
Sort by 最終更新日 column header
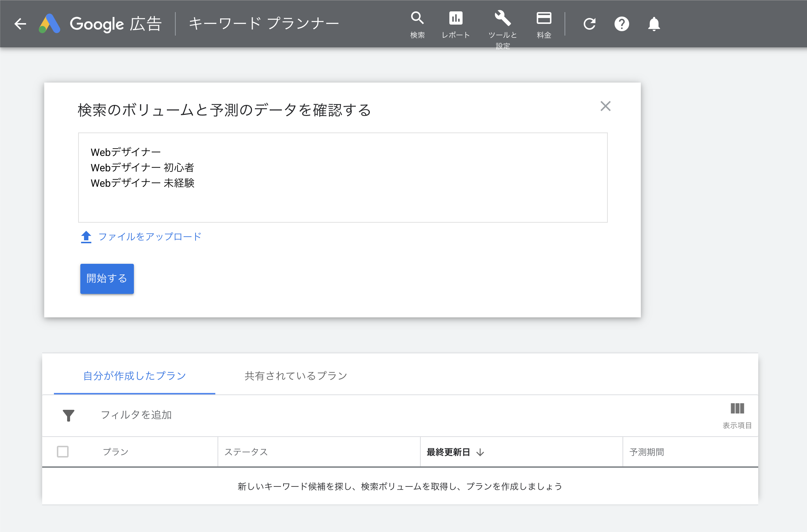[x=455, y=452]
